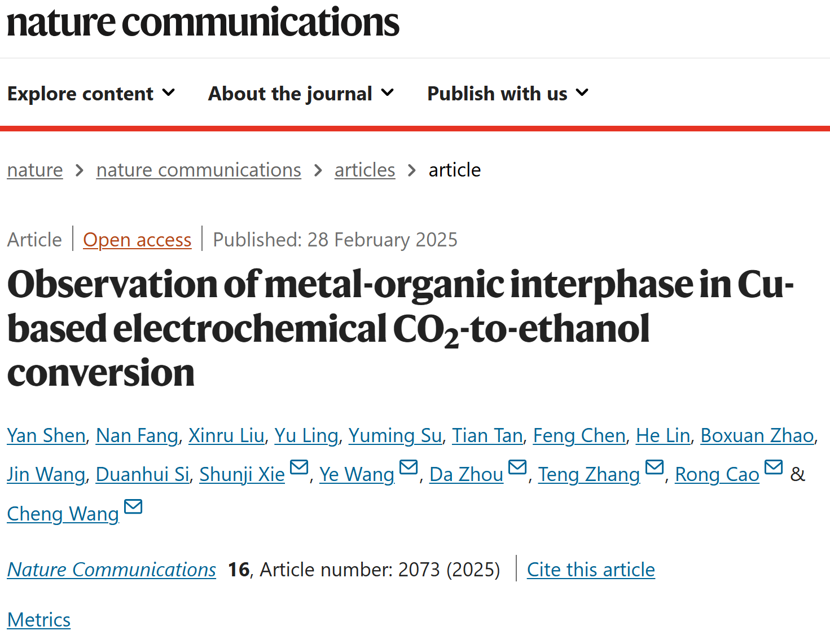Screen dimensions: 830x644
Task: Expand the Publish with us menu
Action: [x=508, y=94]
